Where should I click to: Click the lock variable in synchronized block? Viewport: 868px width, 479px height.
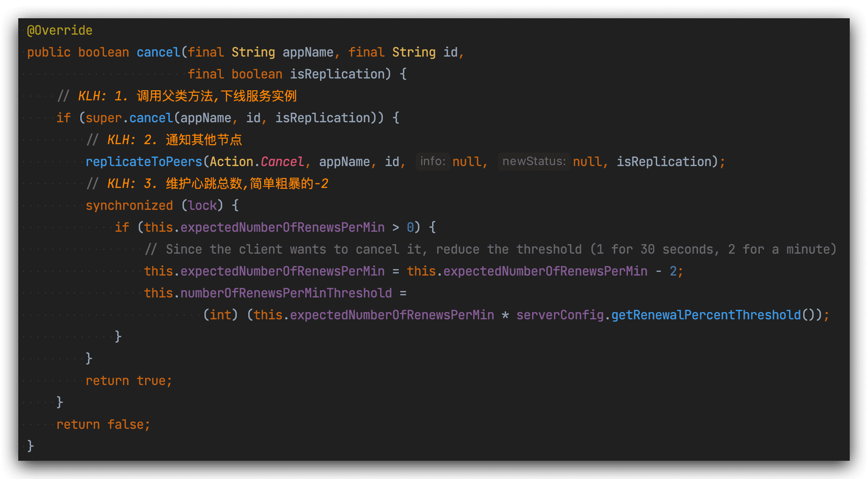coord(202,206)
